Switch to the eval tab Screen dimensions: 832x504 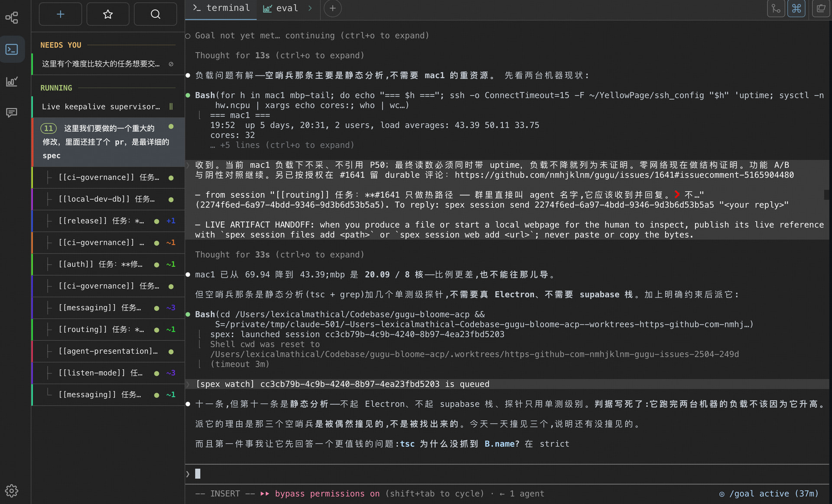click(x=281, y=8)
